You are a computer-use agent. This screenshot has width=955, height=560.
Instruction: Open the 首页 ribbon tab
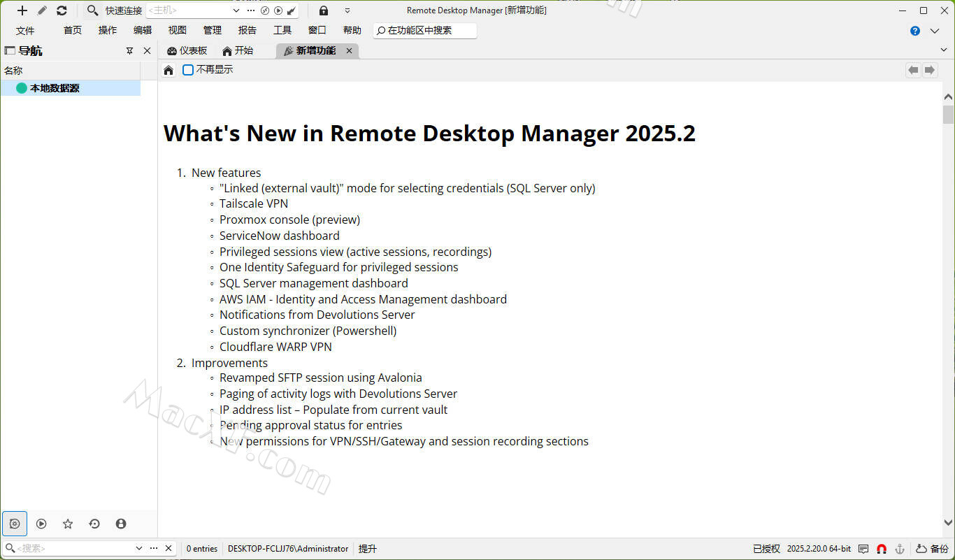[x=73, y=30]
